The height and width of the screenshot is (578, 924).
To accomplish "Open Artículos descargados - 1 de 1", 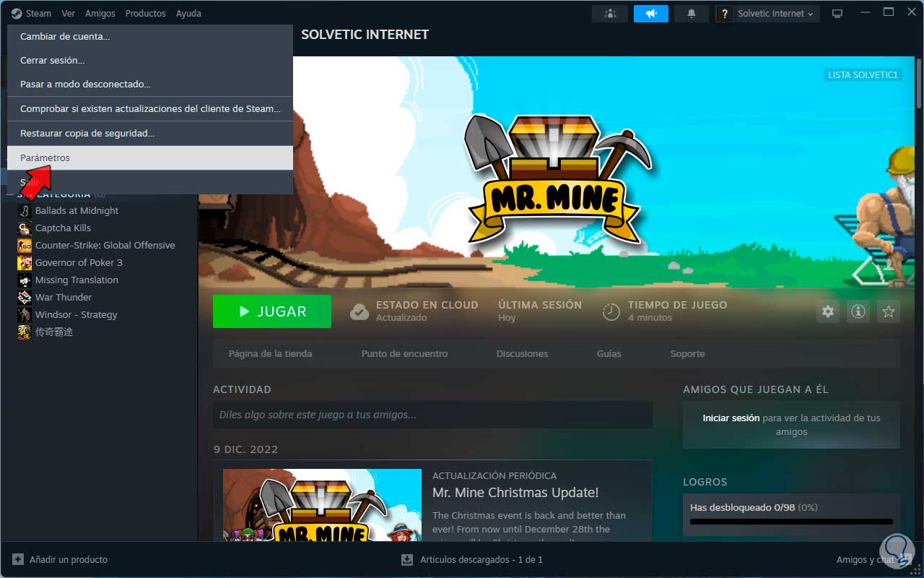I will tap(481, 559).
